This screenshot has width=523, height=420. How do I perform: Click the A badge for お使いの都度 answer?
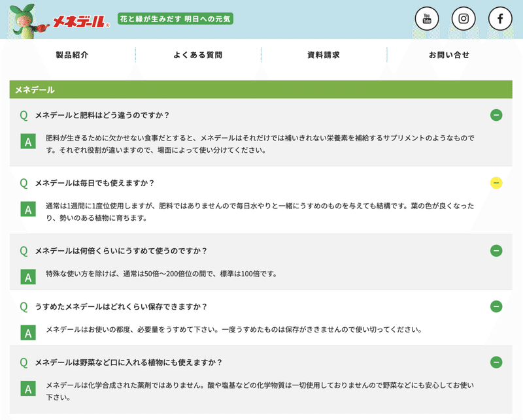28,332
